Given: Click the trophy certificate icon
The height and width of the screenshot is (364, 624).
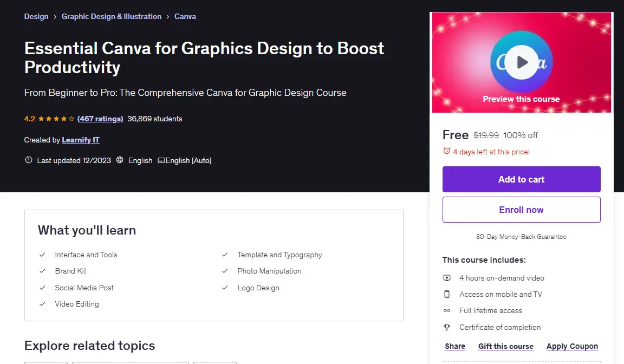Looking at the screenshot, I should tap(447, 327).
